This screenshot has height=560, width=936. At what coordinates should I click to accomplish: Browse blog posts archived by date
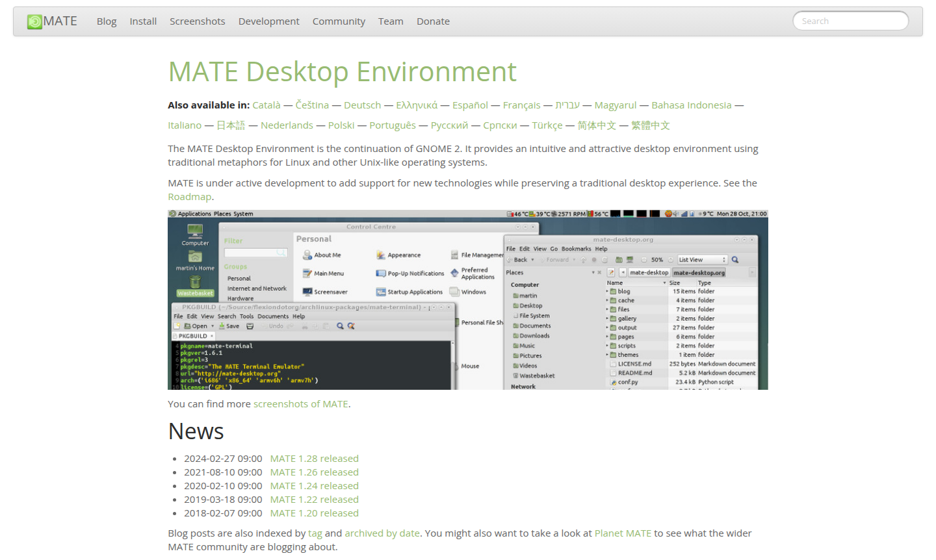point(382,533)
